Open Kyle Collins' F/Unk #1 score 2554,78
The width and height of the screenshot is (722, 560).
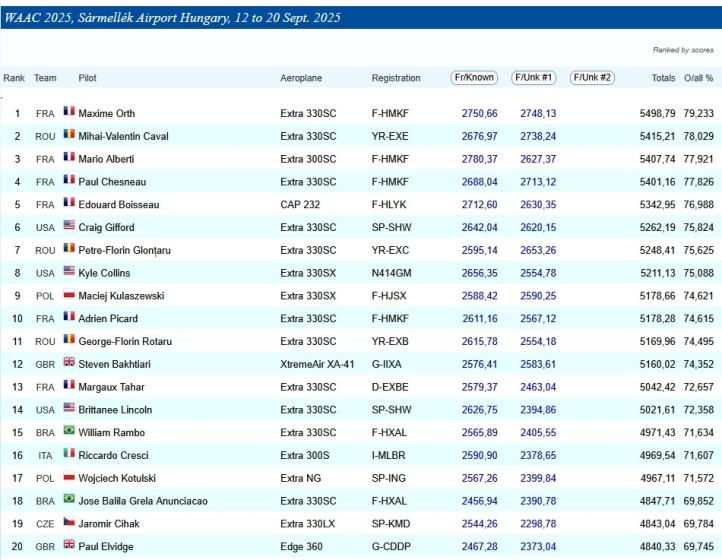[x=538, y=273]
